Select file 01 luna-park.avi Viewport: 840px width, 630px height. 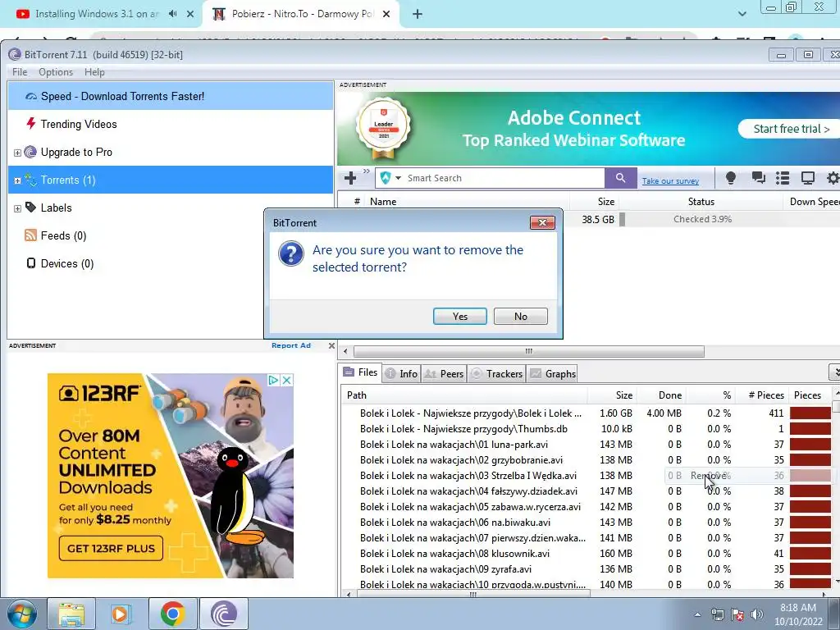click(453, 445)
